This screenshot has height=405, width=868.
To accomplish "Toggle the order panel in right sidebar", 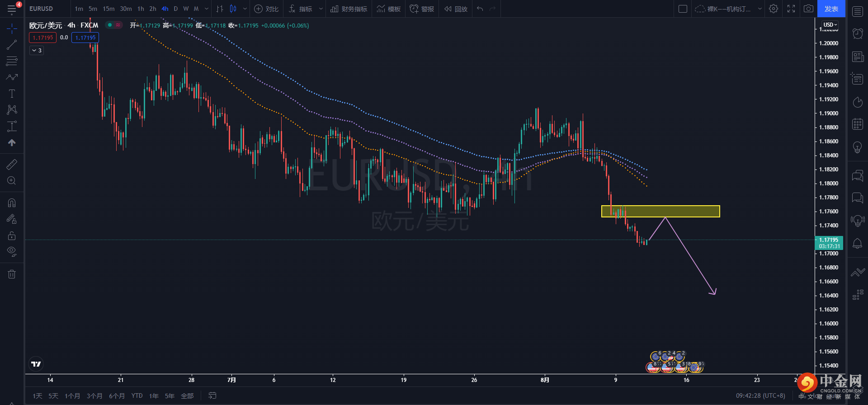I will click(x=858, y=273).
